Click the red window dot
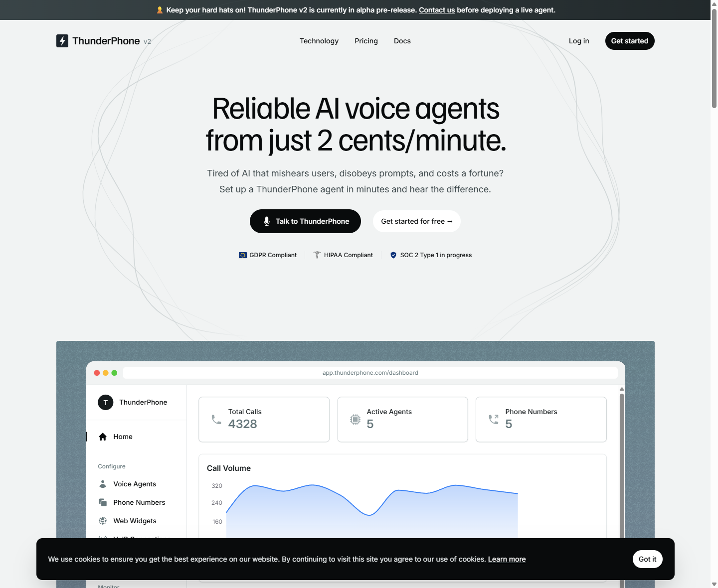718x588 pixels. pos(97,373)
